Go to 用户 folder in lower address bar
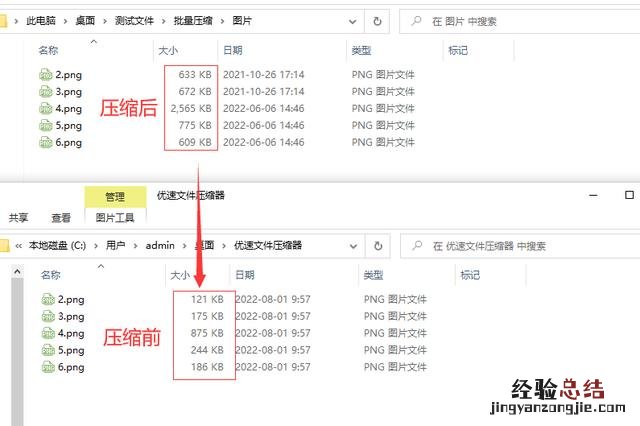The width and height of the screenshot is (640, 426). pyautogui.click(x=116, y=246)
